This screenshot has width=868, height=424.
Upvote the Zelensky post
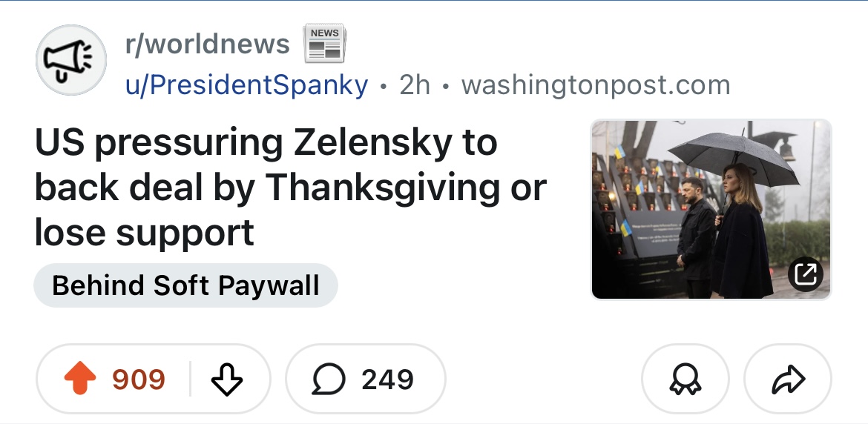(80, 380)
